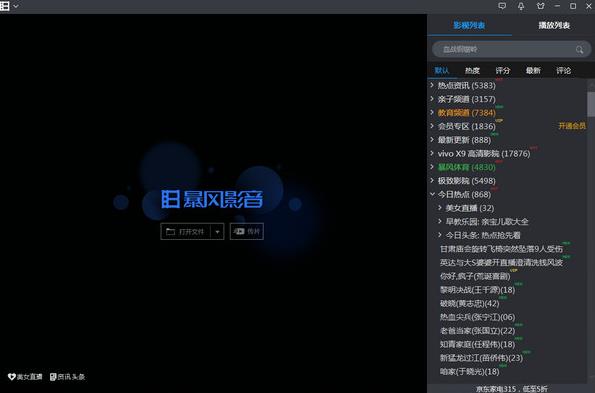Select the 评分 sort tab
Screen dimensions: 595x393
pos(502,71)
